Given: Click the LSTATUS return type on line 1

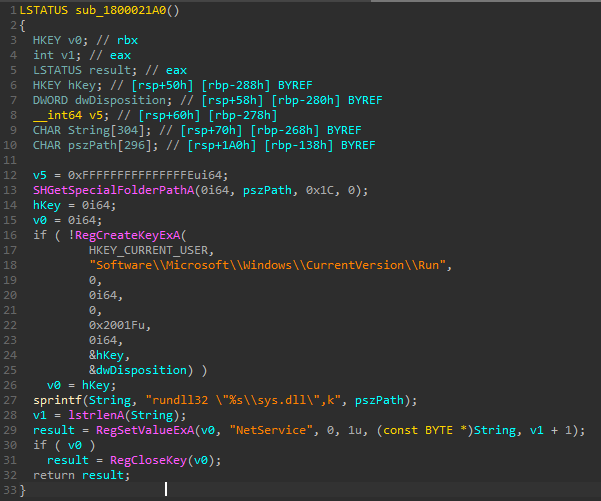Looking at the screenshot, I should tap(43, 10).
